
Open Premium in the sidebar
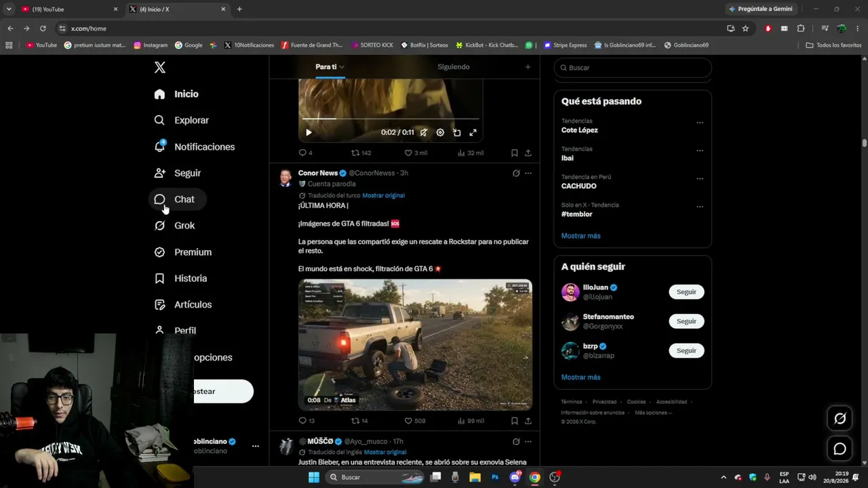point(183,252)
